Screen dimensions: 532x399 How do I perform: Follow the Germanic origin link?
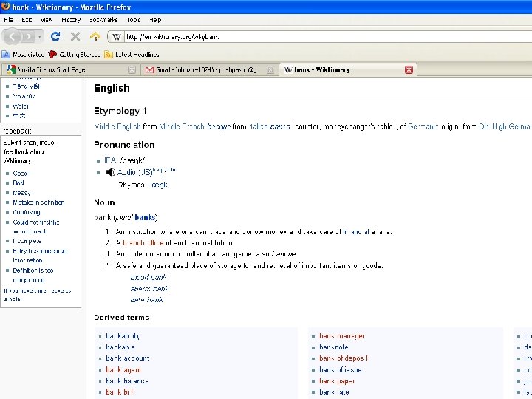point(423,126)
